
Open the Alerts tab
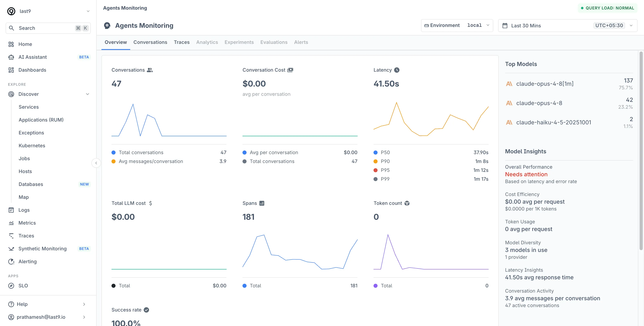pyautogui.click(x=301, y=42)
